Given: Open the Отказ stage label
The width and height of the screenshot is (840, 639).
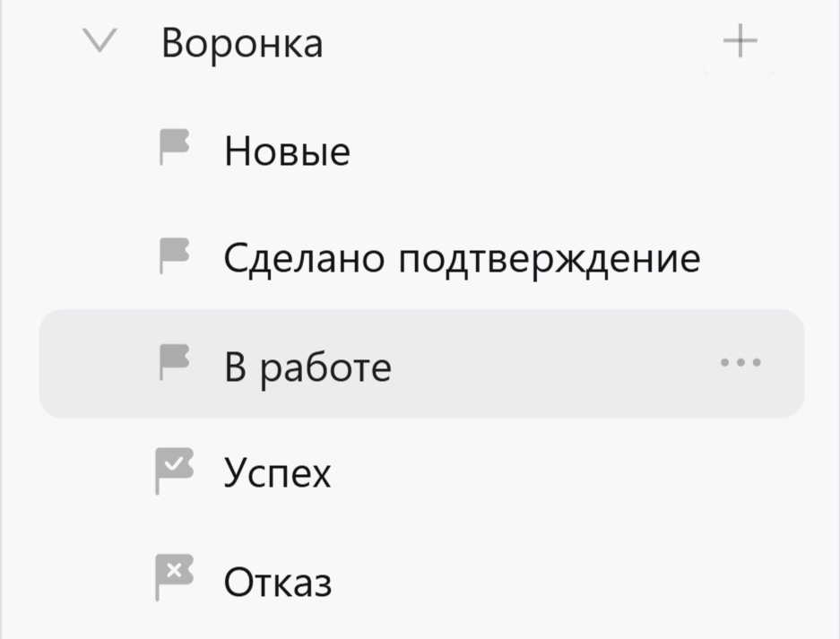Looking at the screenshot, I should coord(278,583).
